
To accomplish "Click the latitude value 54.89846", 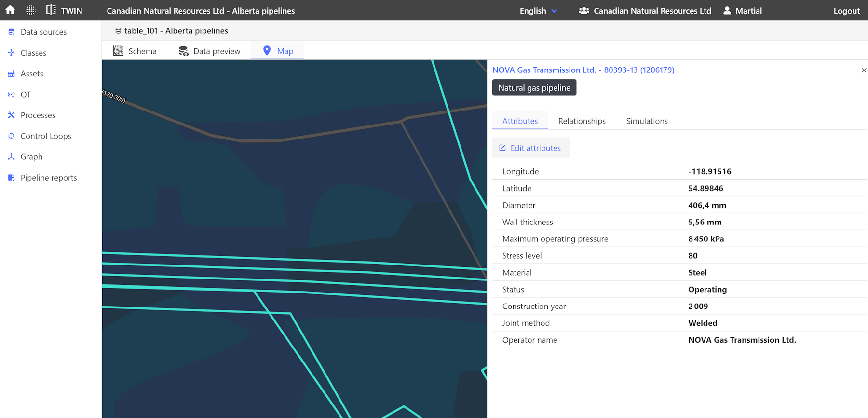I will (705, 188).
